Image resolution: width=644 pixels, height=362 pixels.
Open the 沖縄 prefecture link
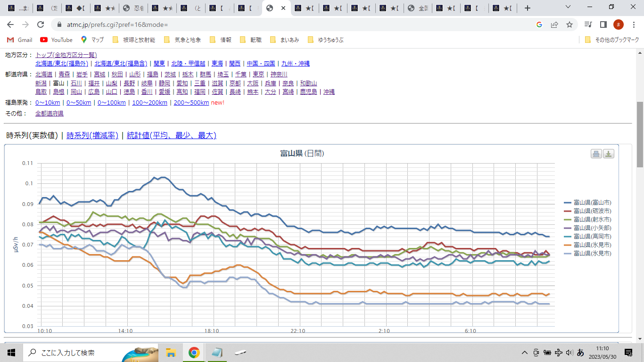pyautogui.click(x=329, y=92)
